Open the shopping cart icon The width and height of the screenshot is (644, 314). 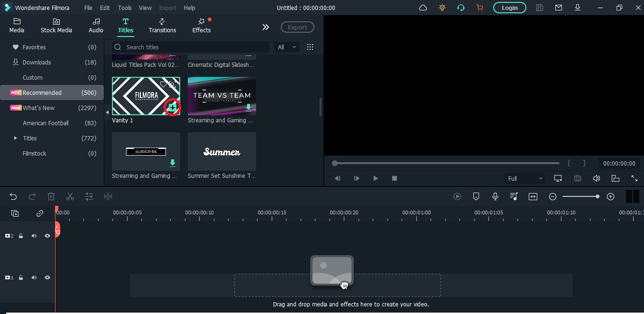479,8
